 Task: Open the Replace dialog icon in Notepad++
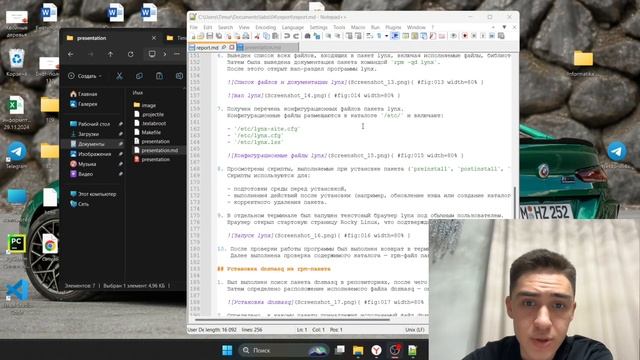click(317, 36)
